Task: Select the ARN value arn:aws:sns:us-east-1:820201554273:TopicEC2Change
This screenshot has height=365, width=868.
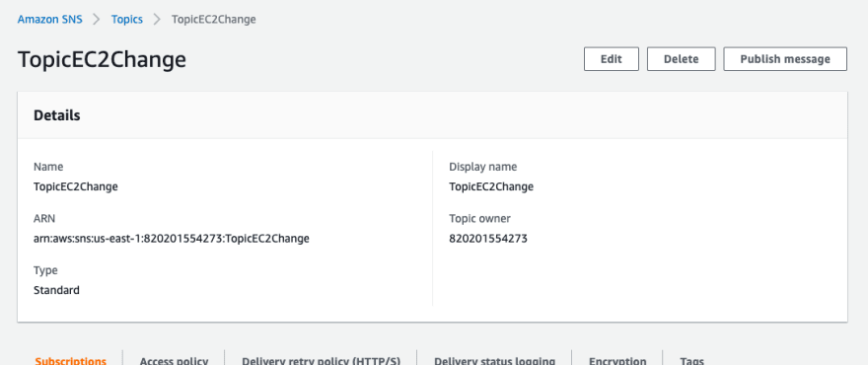Action: click(x=171, y=239)
